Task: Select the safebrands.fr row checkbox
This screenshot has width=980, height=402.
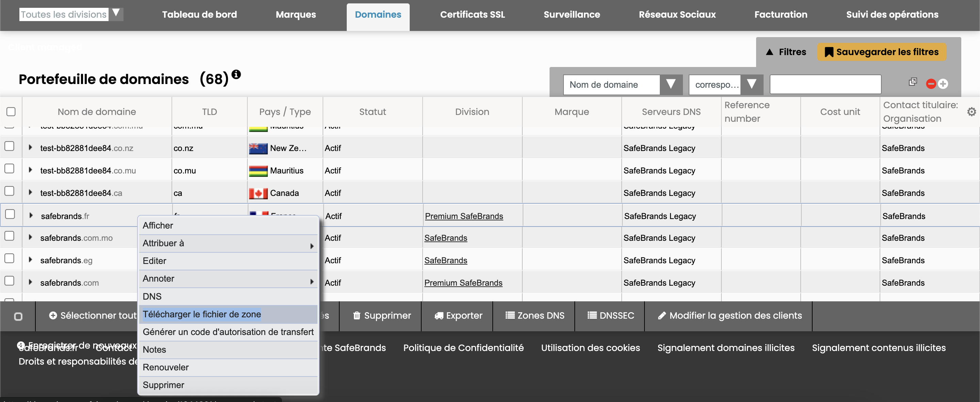Action: [x=10, y=214]
